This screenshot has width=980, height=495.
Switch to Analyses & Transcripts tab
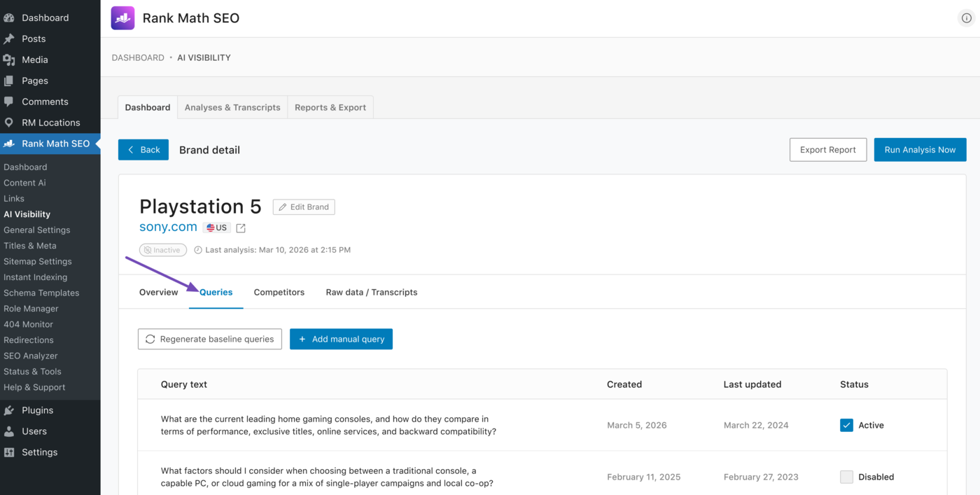click(232, 107)
